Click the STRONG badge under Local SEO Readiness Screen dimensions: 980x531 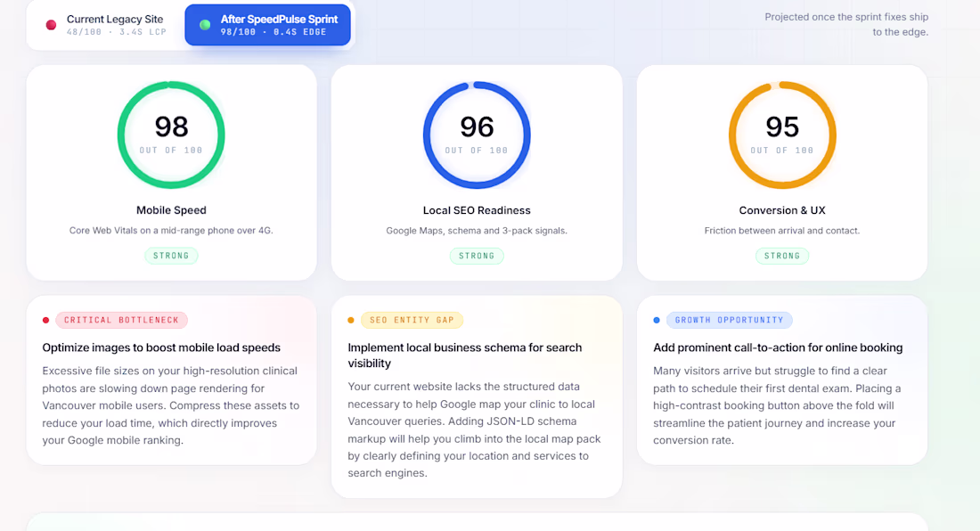477,256
